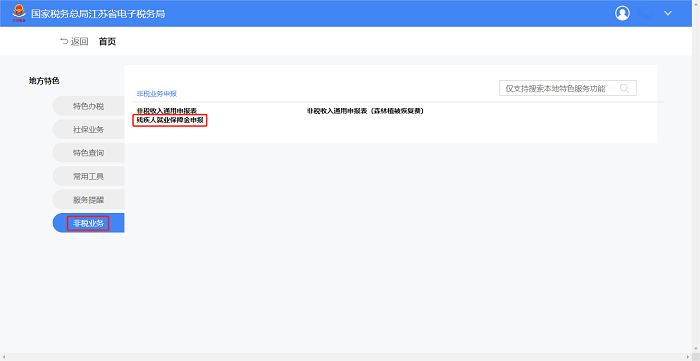Click the 非税业务申报 section heading

[157, 94]
